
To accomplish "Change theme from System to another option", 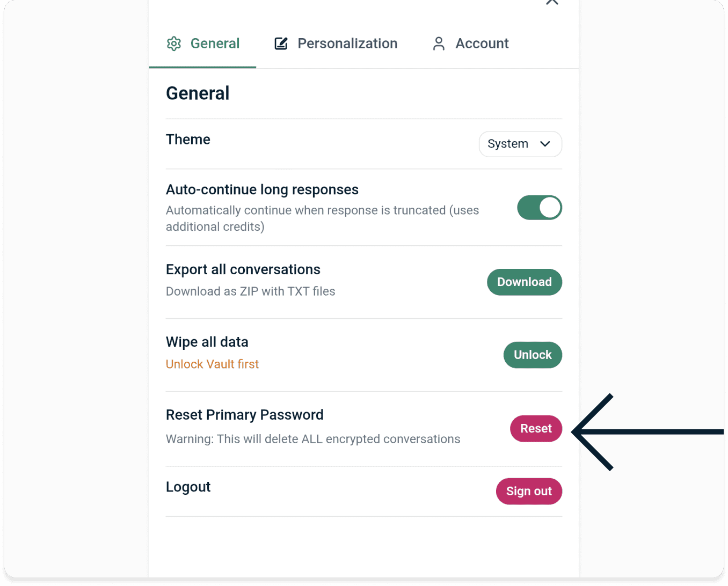I will (x=520, y=144).
